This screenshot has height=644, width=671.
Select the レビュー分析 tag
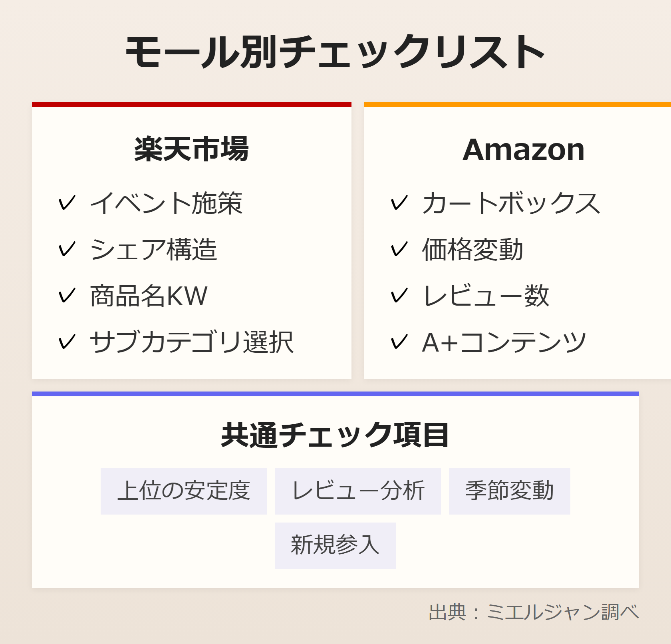pos(357,491)
